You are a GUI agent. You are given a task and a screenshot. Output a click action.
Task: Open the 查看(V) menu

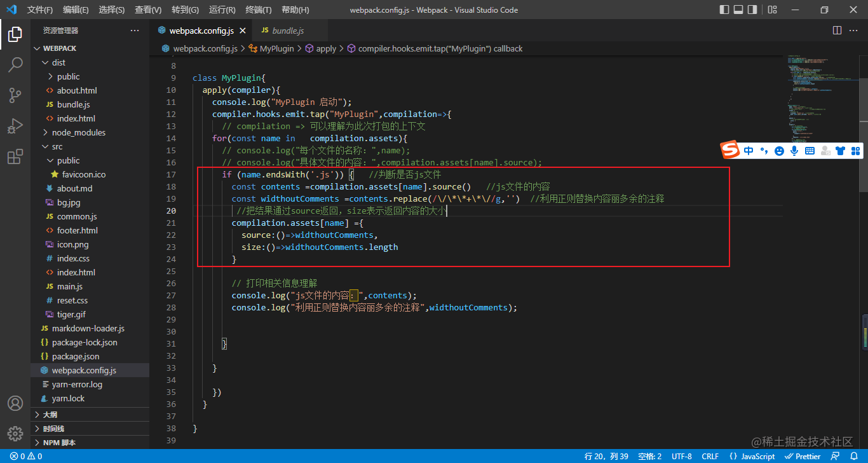[148, 10]
